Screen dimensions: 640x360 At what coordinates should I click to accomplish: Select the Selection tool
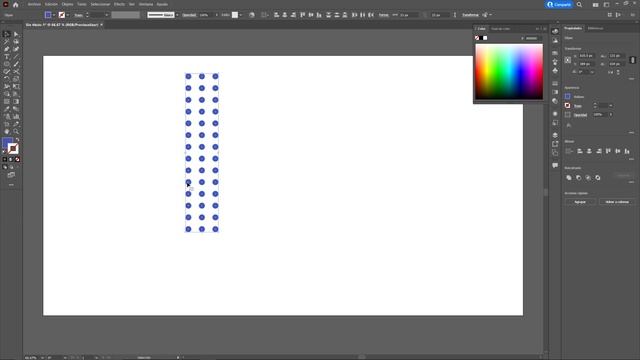[x=7, y=34]
